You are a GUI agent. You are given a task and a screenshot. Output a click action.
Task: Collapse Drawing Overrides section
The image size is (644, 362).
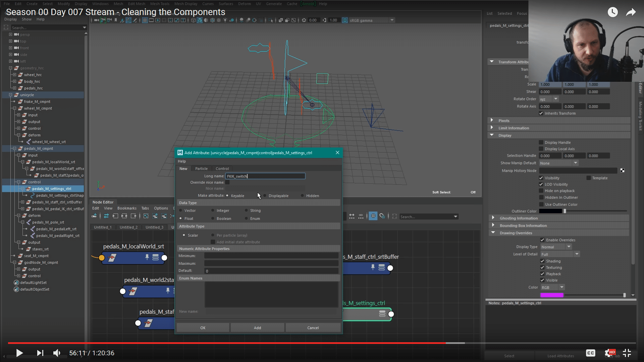click(493, 233)
